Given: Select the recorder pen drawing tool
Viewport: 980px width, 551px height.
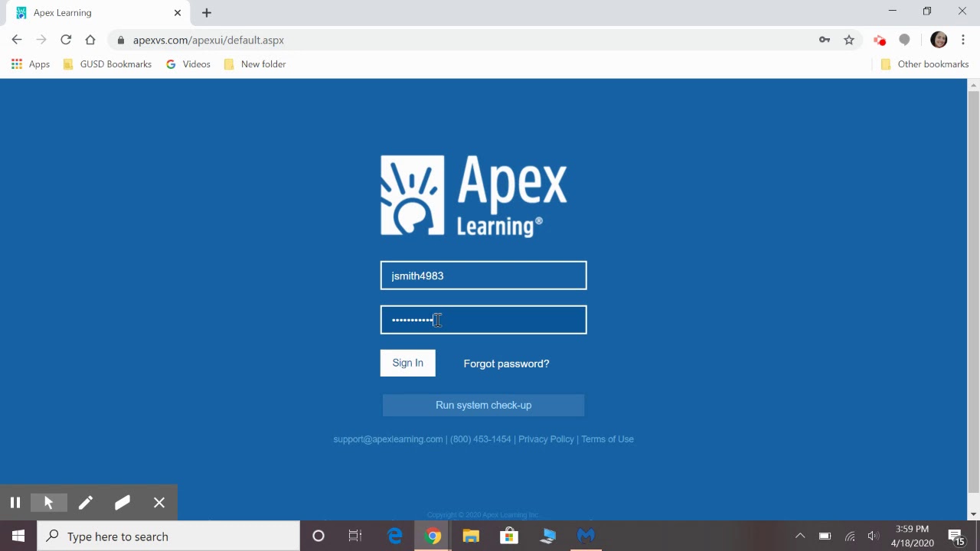Looking at the screenshot, I should click(x=86, y=503).
